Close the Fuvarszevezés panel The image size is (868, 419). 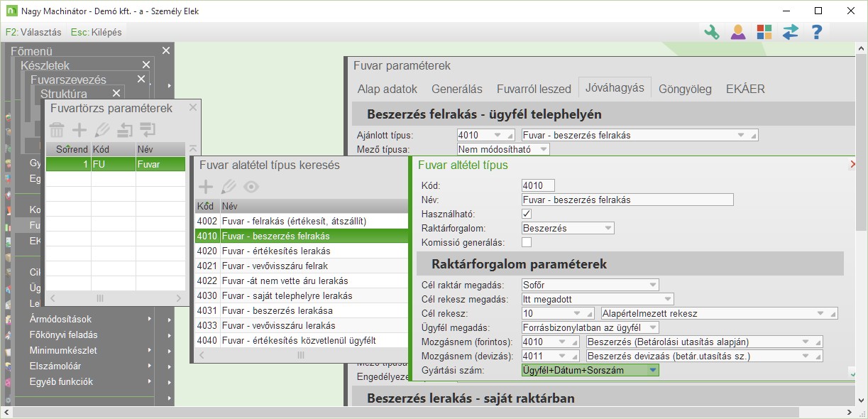(141, 79)
